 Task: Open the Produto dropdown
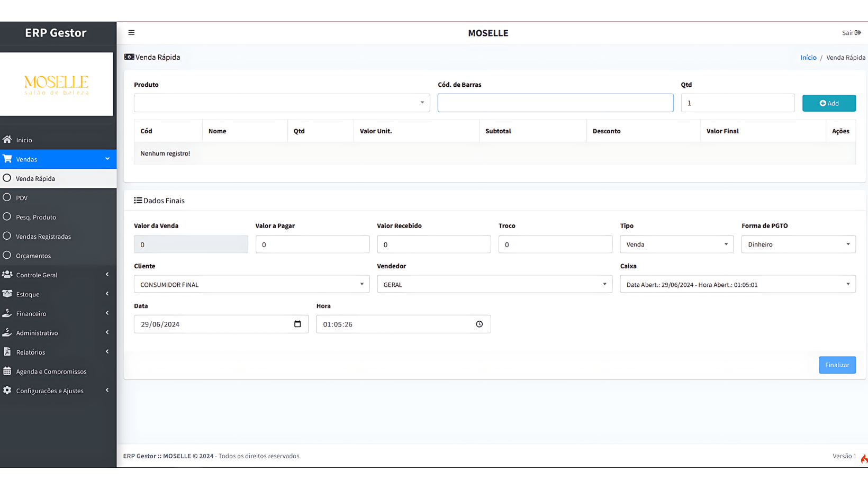pyautogui.click(x=282, y=103)
